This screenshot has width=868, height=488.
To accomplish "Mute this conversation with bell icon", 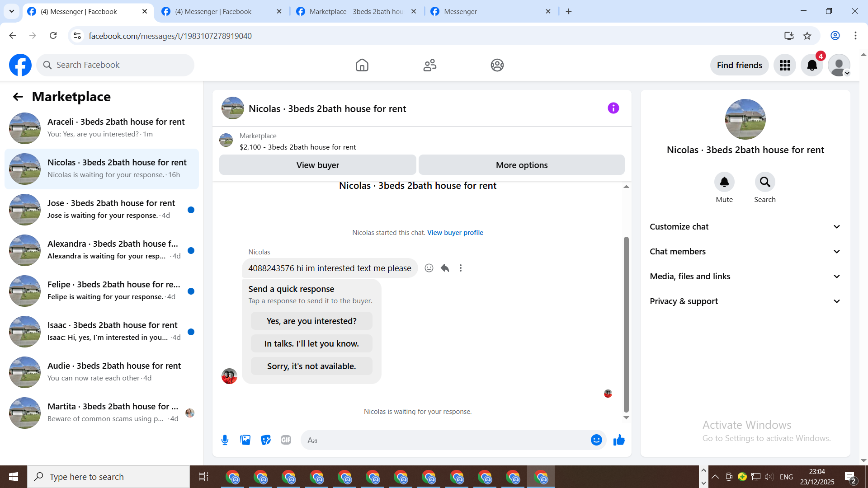I will coord(724,182).
